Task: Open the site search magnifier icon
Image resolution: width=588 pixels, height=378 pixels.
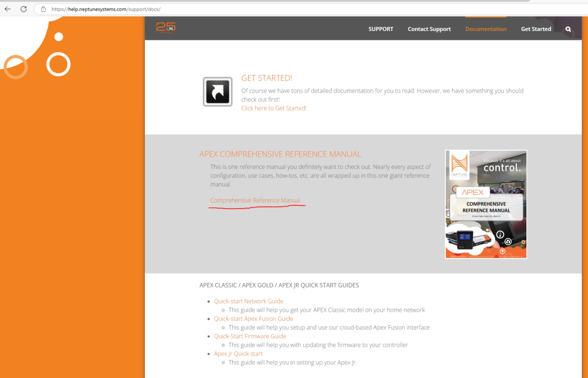Action: point(568,29)
